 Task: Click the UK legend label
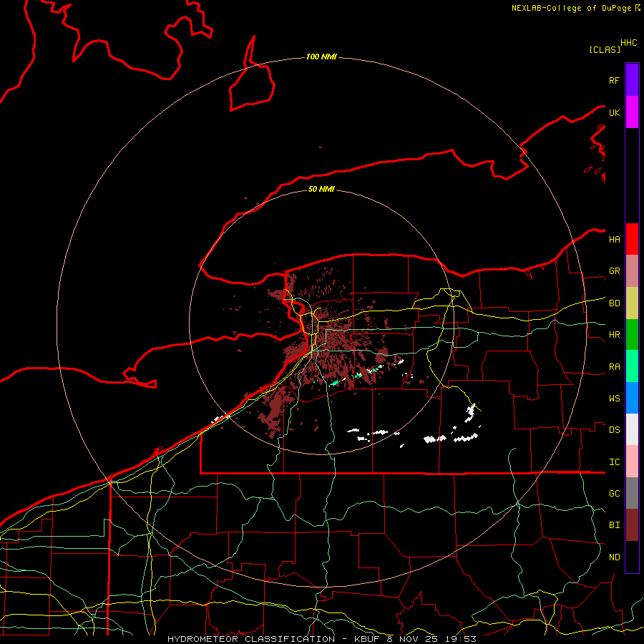[x=614, y=112]
